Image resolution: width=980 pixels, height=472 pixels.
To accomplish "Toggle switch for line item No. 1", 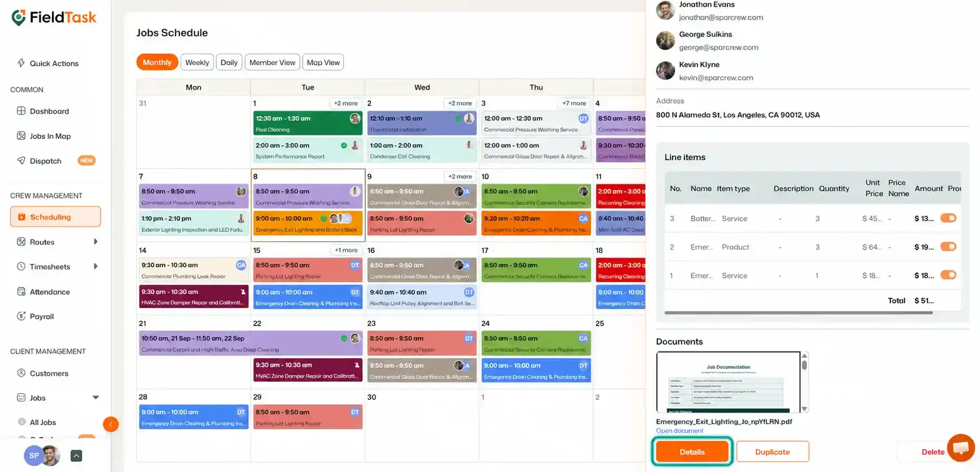I will click(x=948, y=275).
